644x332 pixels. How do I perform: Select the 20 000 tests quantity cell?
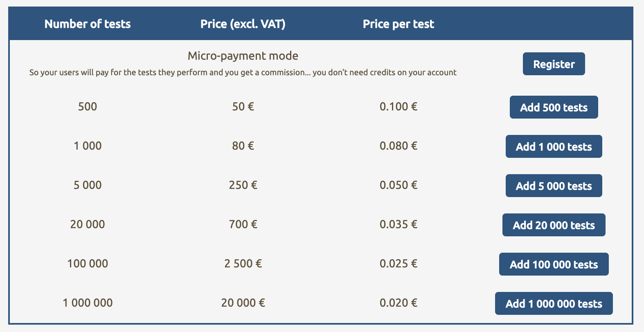tap(88, 224)
